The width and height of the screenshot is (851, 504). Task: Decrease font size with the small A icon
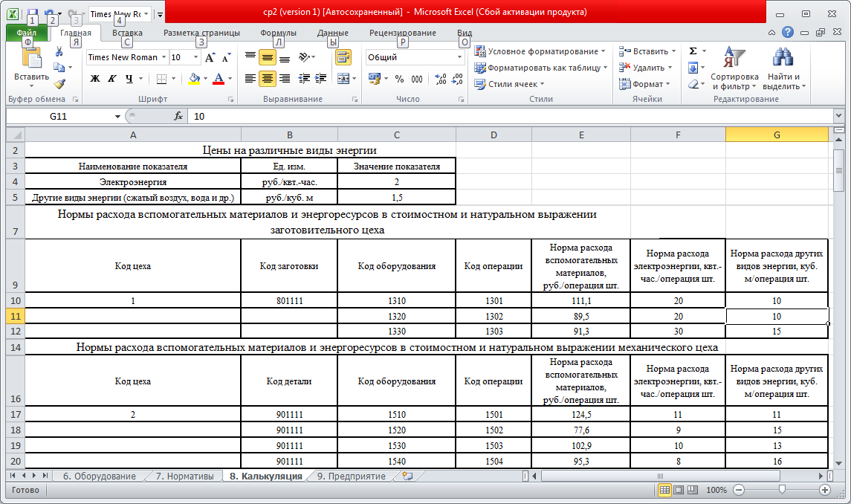click(x=227, y=57)
